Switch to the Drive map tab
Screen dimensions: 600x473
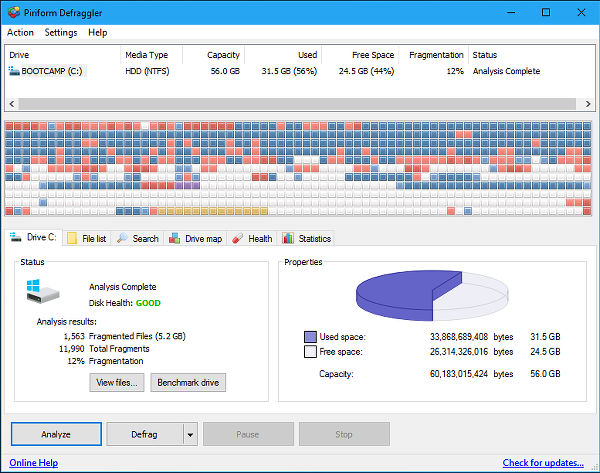click(x=196, y=238)
